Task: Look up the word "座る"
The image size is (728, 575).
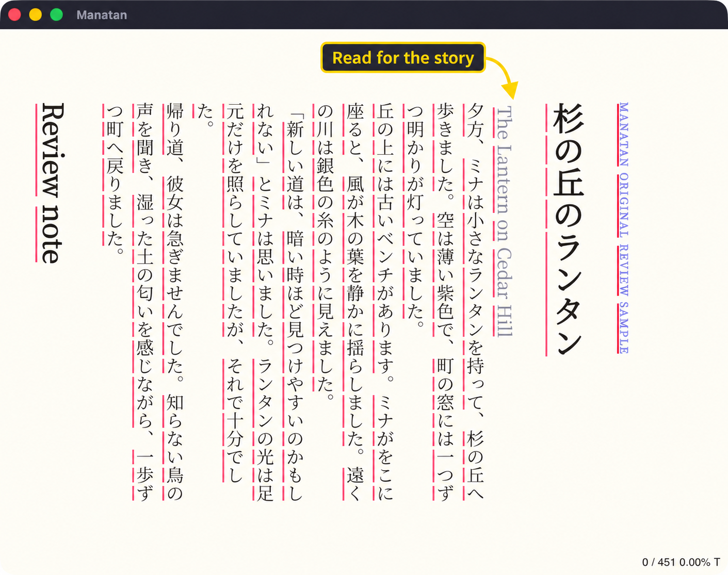Action: [x=355, y=120]
